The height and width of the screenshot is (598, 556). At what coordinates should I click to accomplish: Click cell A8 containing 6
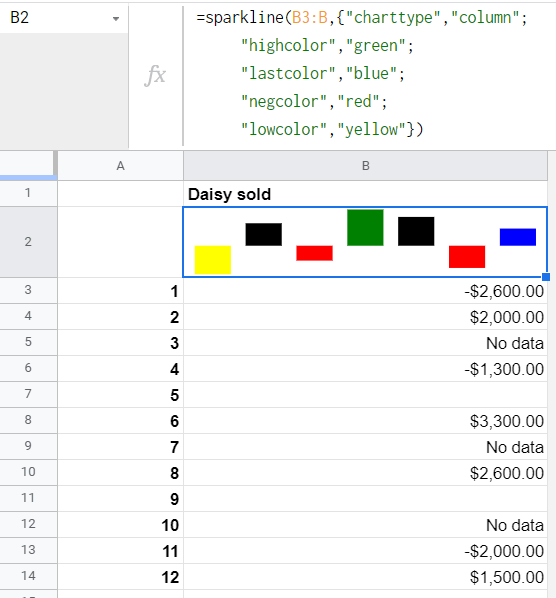121,421
